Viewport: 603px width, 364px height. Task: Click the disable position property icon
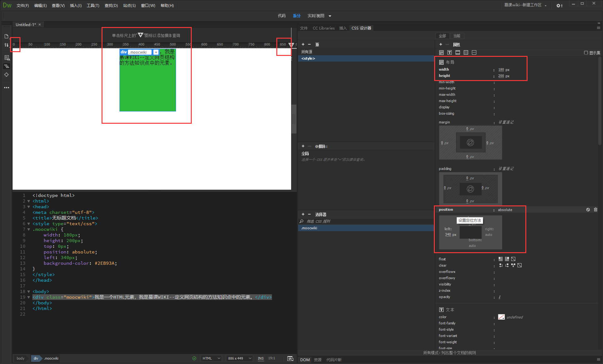click(588, 209)
